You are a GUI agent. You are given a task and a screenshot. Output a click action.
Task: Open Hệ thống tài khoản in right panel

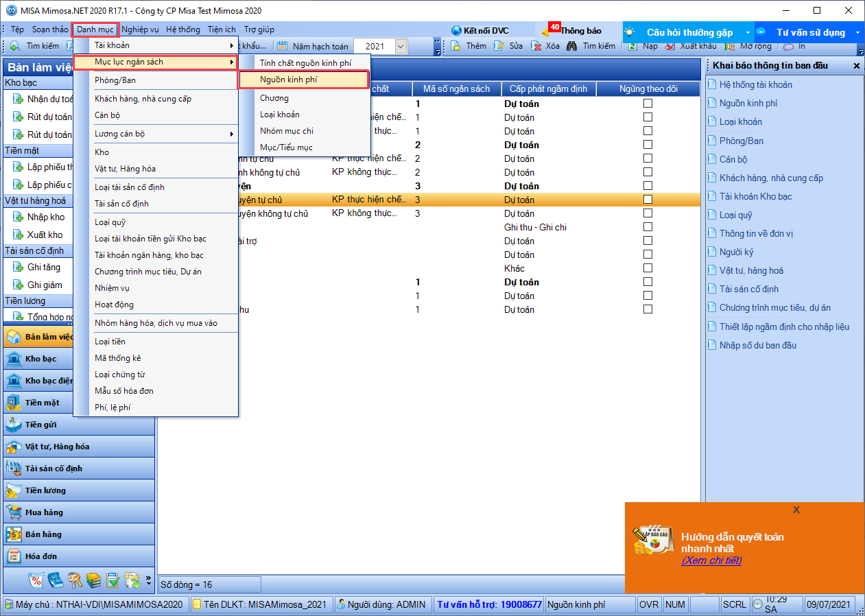click(x=756, y=84)
